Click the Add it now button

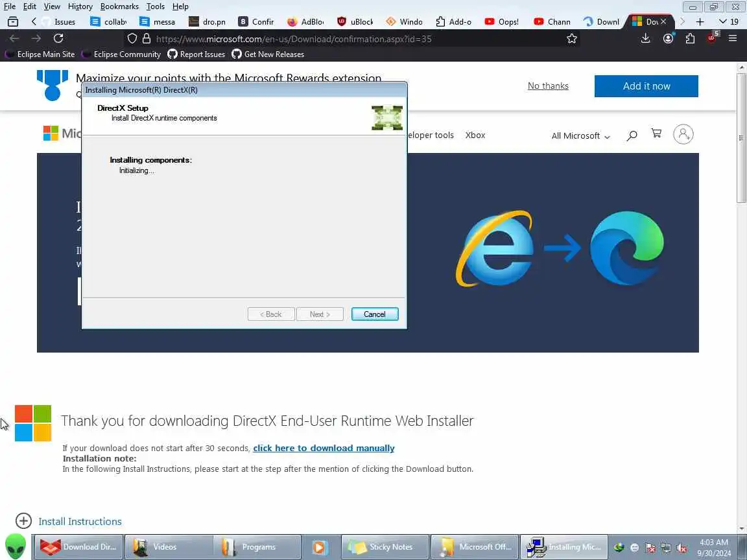[646, 86]
